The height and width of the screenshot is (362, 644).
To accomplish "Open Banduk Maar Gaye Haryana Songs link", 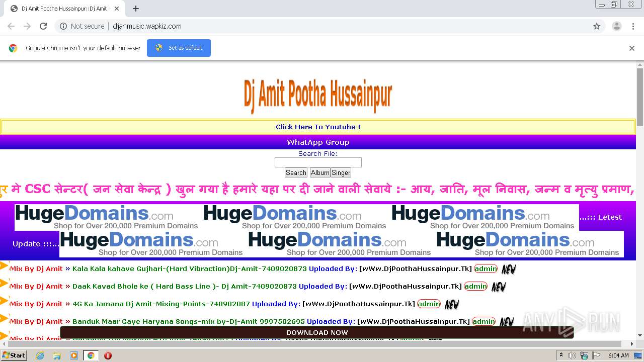I will point(189,322).
